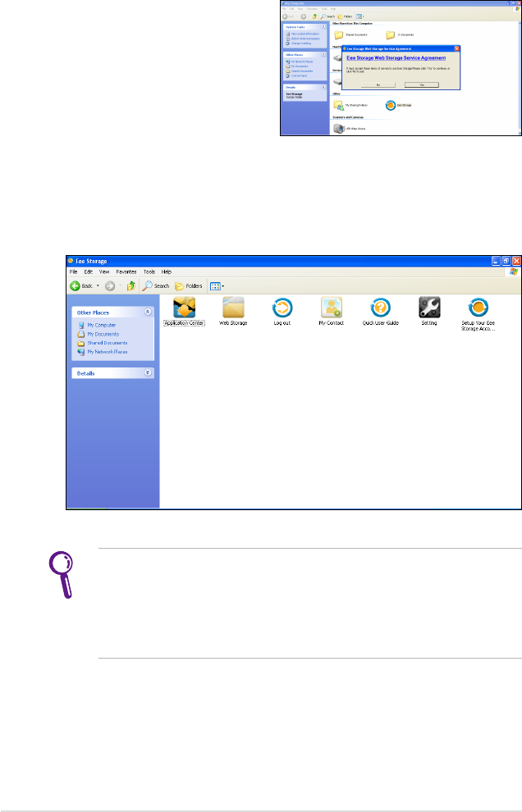
Task: Open the My Contact icon
Action: click(x=332, y=308)
